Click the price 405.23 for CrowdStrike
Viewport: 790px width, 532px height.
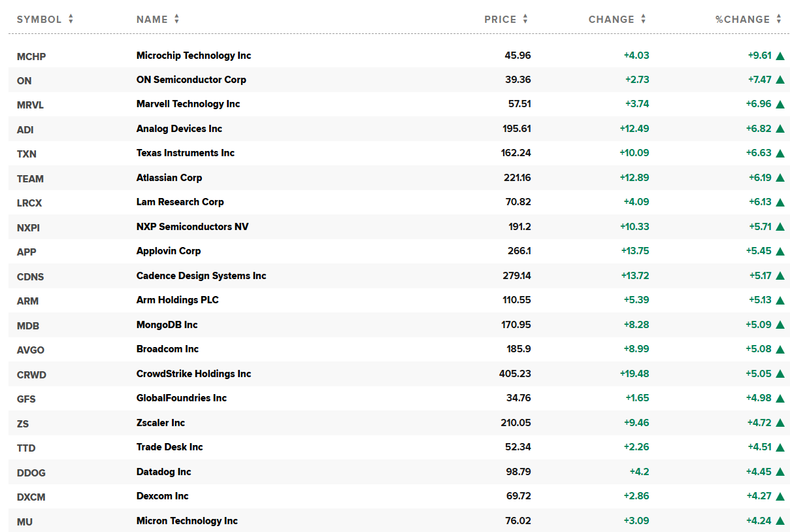(x=515, y=374)
